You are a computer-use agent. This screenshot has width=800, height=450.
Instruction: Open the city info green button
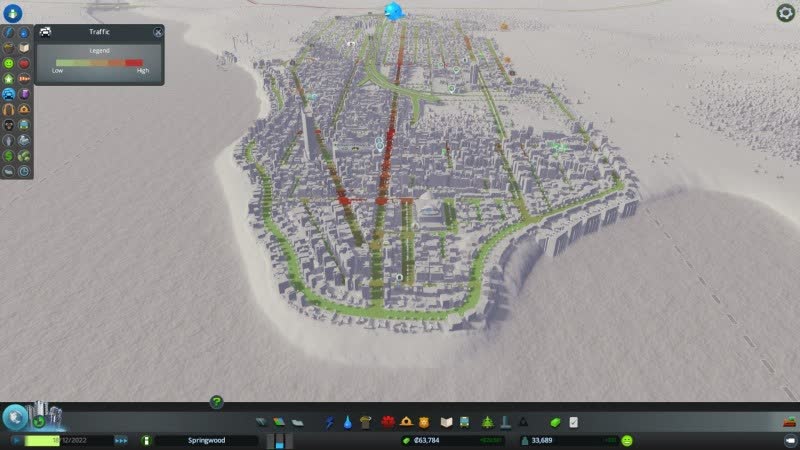pyautogui.click(x=146, y=440)
